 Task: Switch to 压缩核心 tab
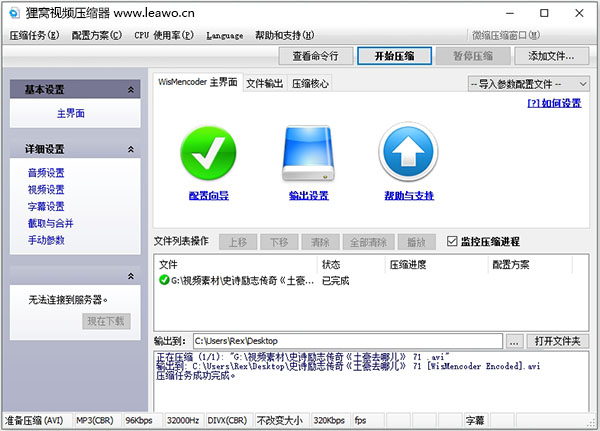coord(310,83)
